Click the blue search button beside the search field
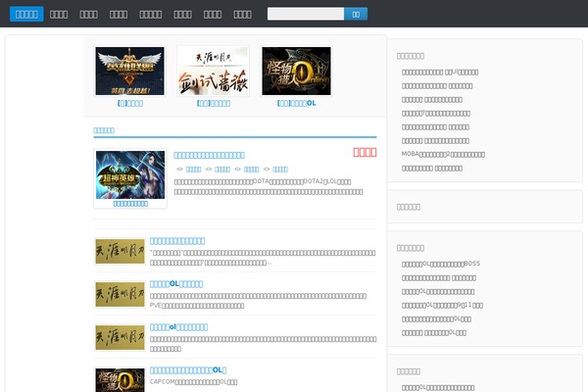588x392 pixels. 356,14
